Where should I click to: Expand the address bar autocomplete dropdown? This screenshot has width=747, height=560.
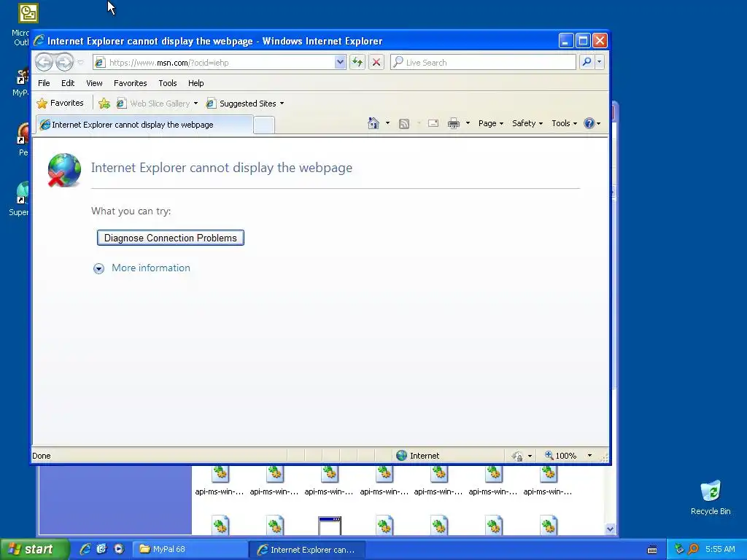(x=340, y=63)
